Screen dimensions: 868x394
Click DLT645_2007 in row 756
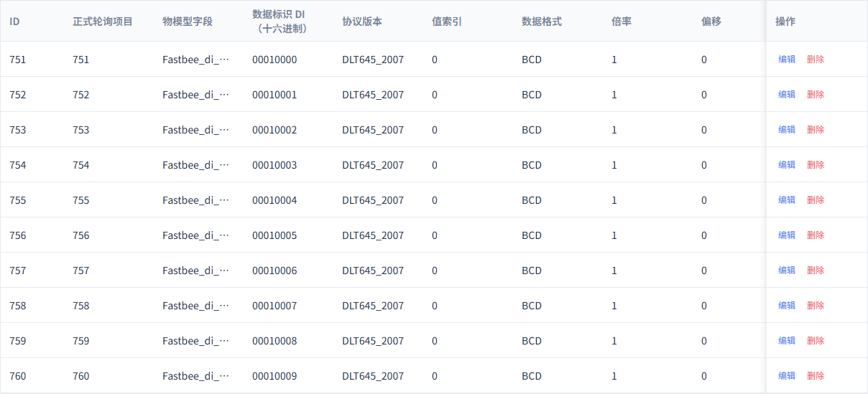click(373, 235)
